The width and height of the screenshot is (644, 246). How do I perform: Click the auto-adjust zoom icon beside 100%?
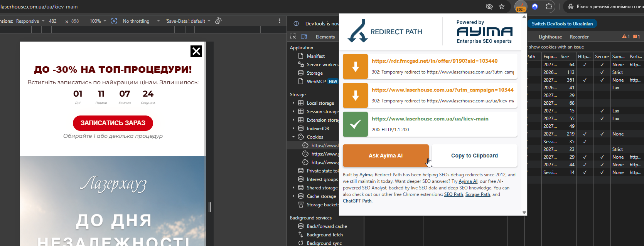click(x=114, y=21)
